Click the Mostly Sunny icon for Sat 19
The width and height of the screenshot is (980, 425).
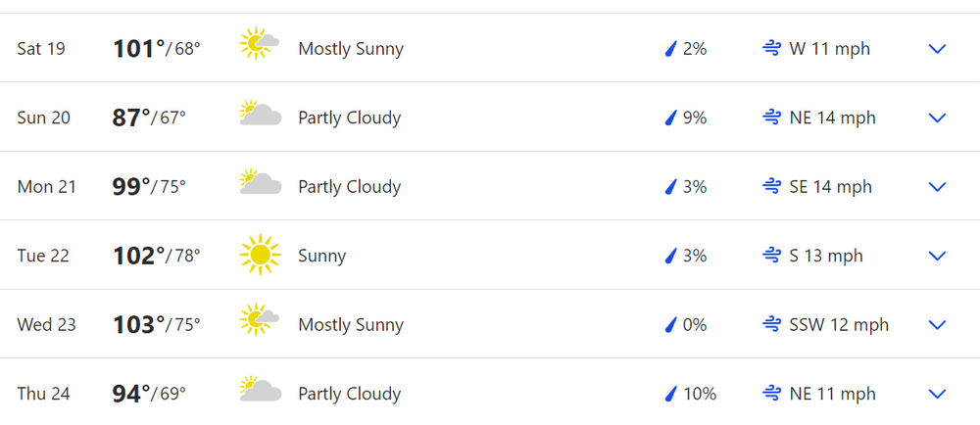(x=260, y=44)
